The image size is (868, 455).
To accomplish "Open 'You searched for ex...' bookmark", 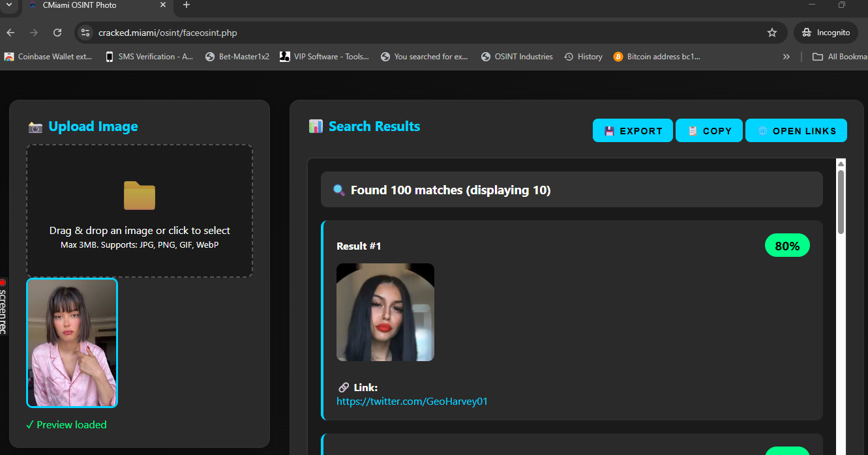I will [x=425, y=57].
